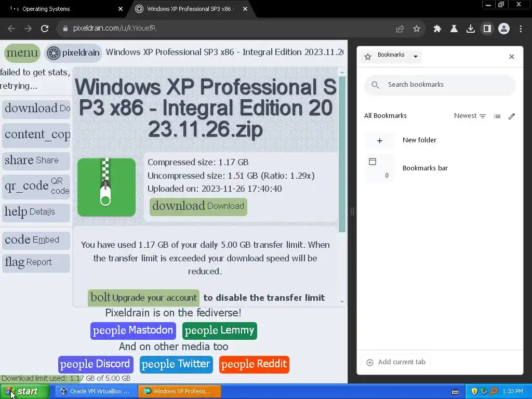This screenshot has height=399, width=532.
Task: Click Share in the sidebar
Action: coord(36,161)
